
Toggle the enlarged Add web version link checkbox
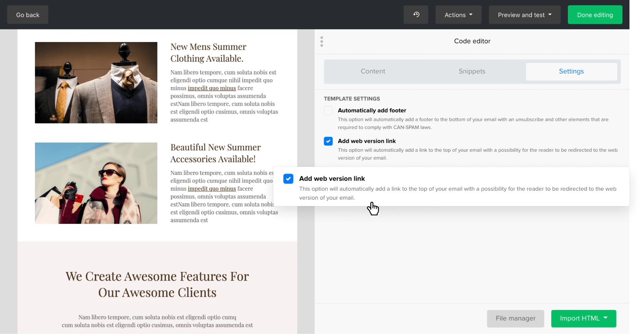pyautogui.click(x=288, y=179)
